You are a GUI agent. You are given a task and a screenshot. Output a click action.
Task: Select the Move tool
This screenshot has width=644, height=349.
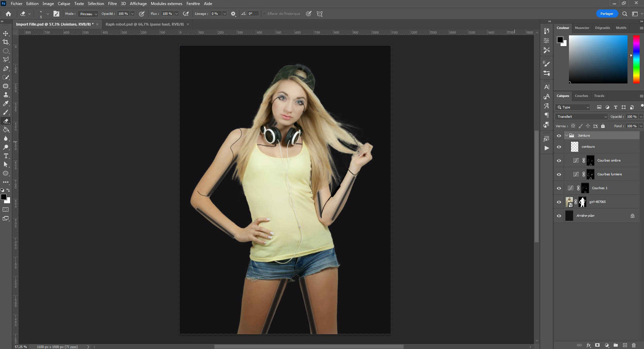(6, 34)
